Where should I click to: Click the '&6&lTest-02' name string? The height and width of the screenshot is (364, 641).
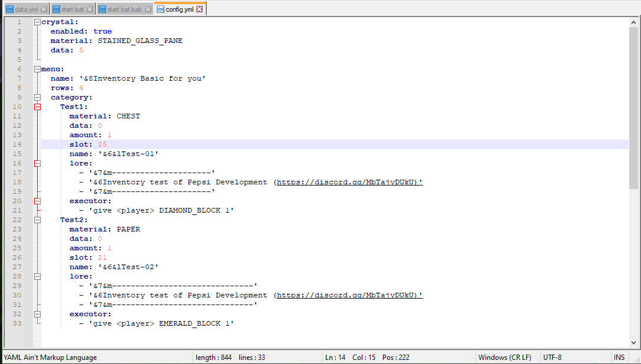pos(128,267)
